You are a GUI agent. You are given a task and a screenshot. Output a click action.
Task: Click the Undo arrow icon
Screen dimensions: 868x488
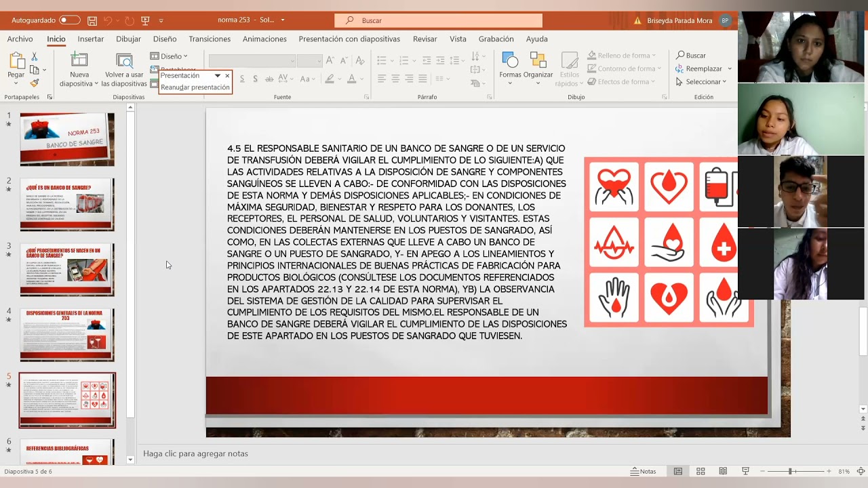[x=107, y=20]
